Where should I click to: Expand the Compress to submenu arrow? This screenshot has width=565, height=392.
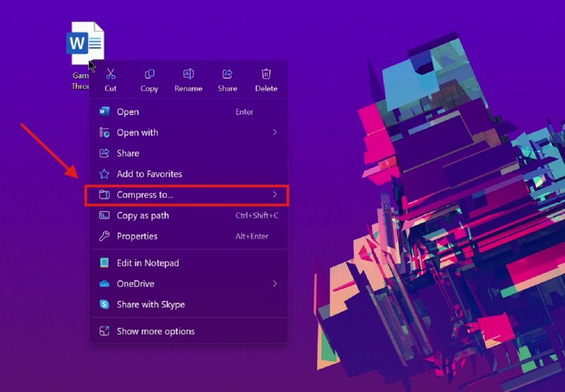(x=275, y=194)
